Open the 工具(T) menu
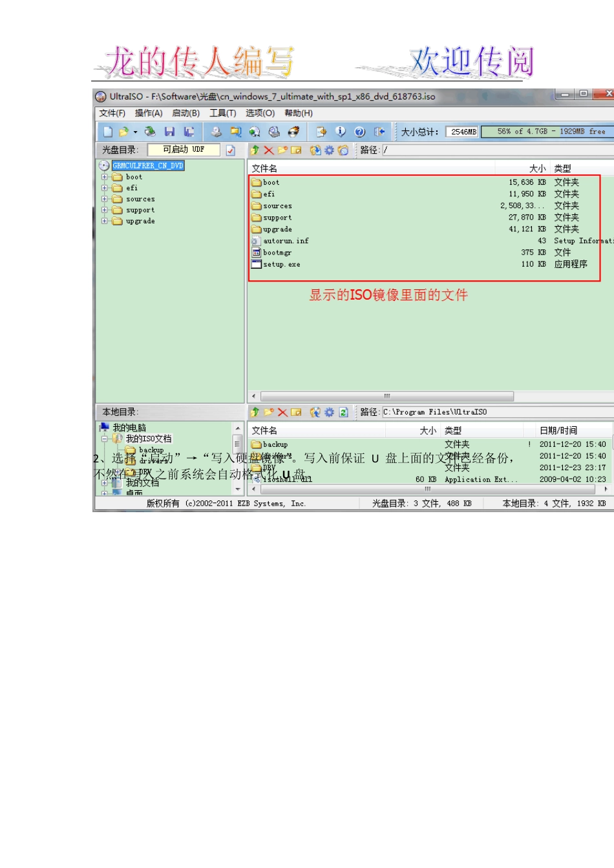The height and width of the screenshot is (868, 614). [x=222, y=113]
